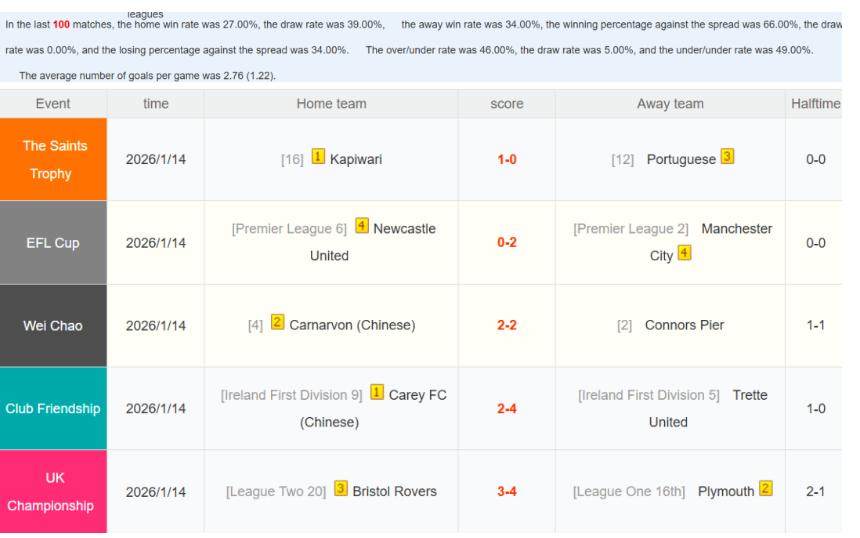Click the score column header
Screen dimensions: 860x538
point(506,104)
